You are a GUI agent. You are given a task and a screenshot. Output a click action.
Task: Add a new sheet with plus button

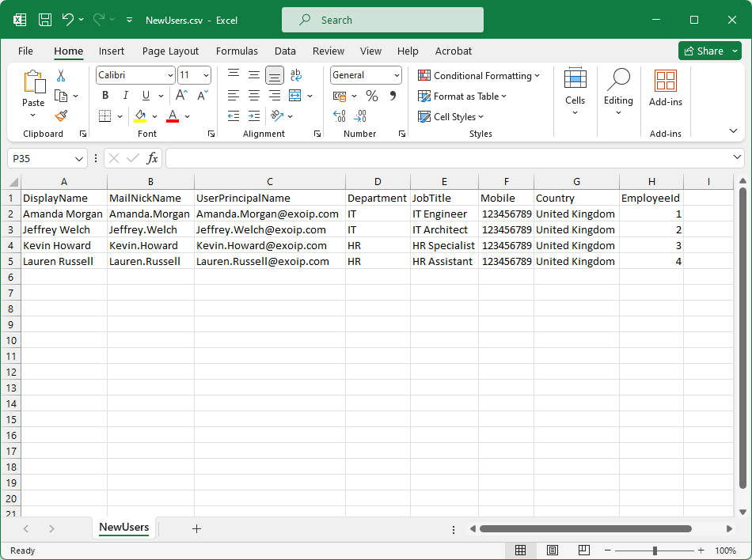[196, 528]
